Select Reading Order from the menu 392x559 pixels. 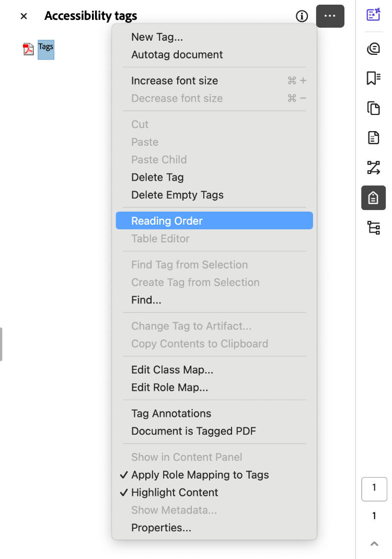point(167,220)
